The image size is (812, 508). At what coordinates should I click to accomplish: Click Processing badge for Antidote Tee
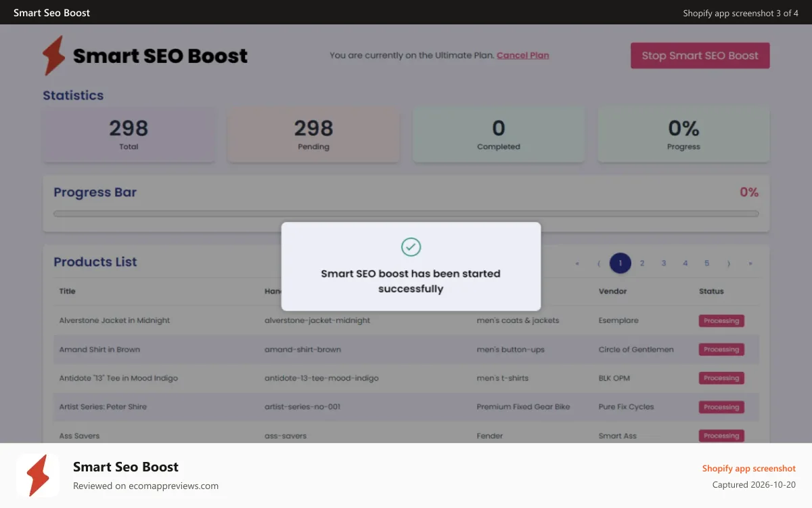[721, 378]
